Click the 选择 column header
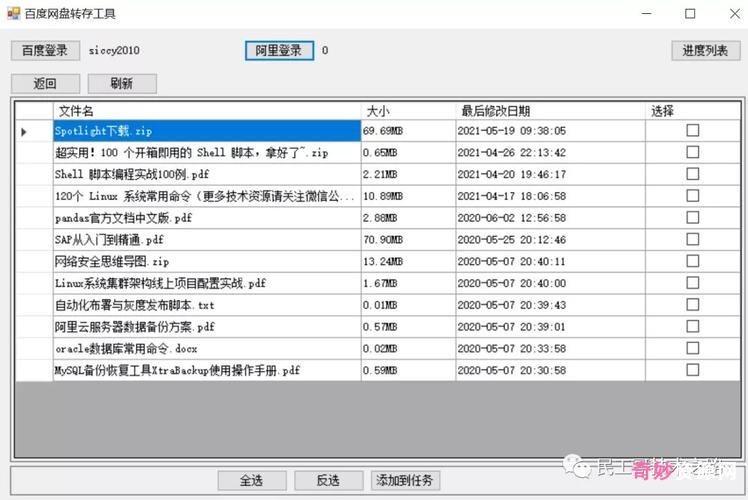The height and width of the screenshot is (500, 748). tap(693, 111)
